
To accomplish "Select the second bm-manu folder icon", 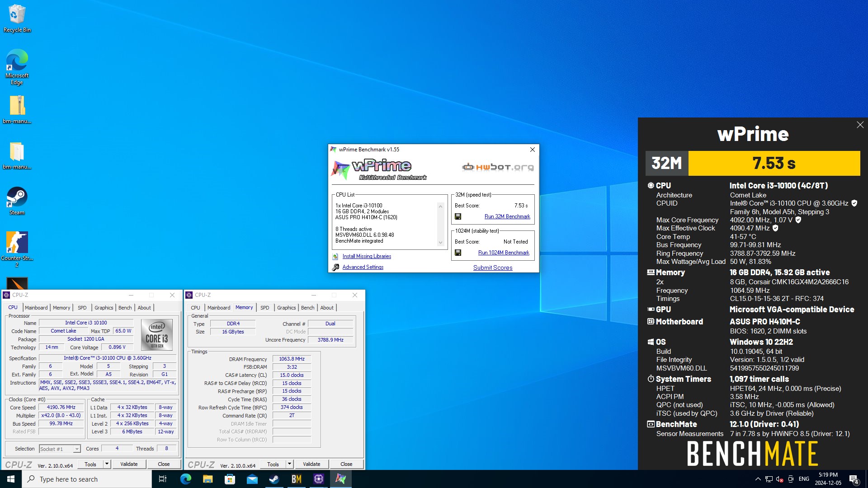I will click(17, 155).
